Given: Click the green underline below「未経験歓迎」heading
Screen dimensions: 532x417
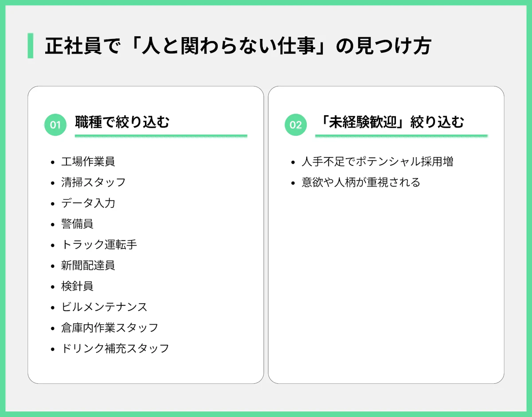Looking at the screenshot, I should coord(401,136).
